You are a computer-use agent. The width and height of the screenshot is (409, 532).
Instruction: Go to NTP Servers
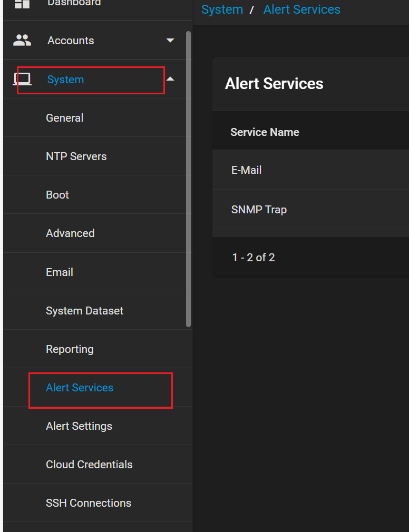(x=76, y=156)
